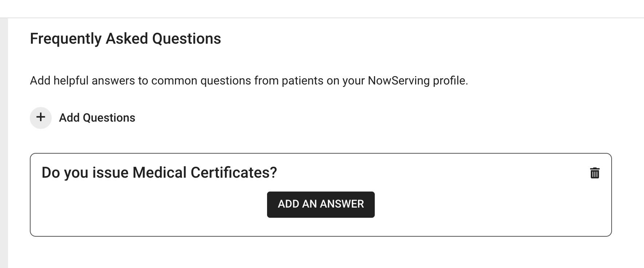Click the ANSWER text on the dark button
The width and height of the screenshot is (644, 268).
point(342,204)
